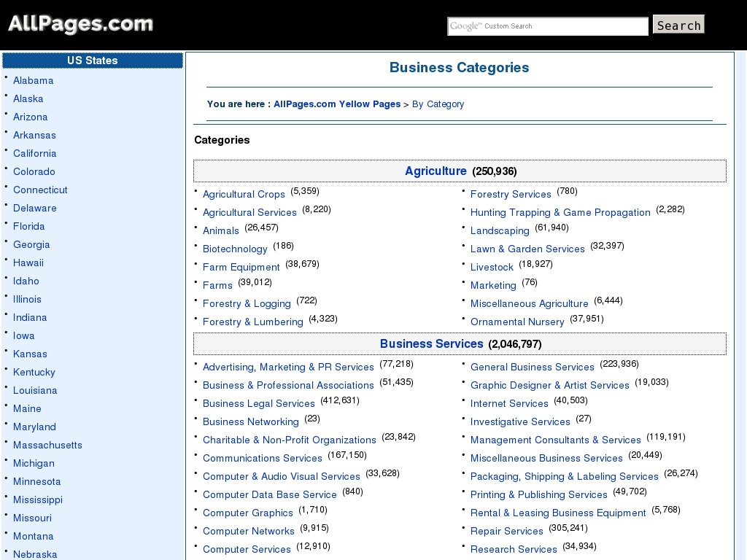Select Minnesota in the sidebar
747x560 pixels.
pos(36,481)
